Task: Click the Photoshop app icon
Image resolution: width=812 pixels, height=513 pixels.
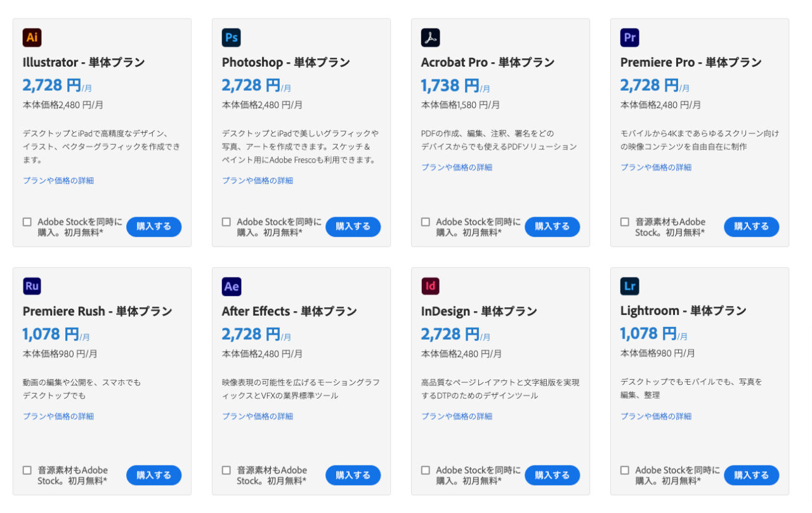Action: tap(231, 37)
